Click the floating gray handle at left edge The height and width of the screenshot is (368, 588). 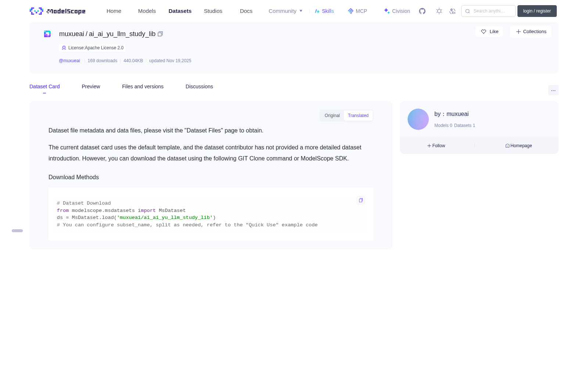click(x=17, y=231)
